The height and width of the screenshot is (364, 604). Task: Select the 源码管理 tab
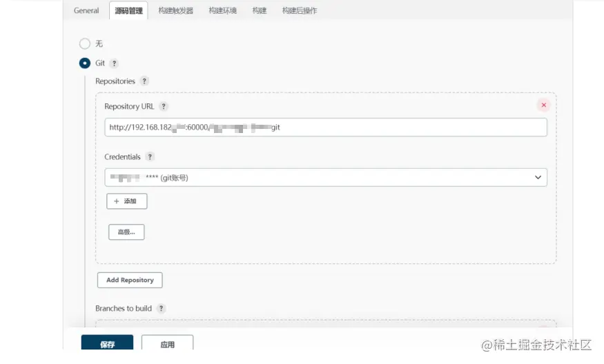click(128, 10)
